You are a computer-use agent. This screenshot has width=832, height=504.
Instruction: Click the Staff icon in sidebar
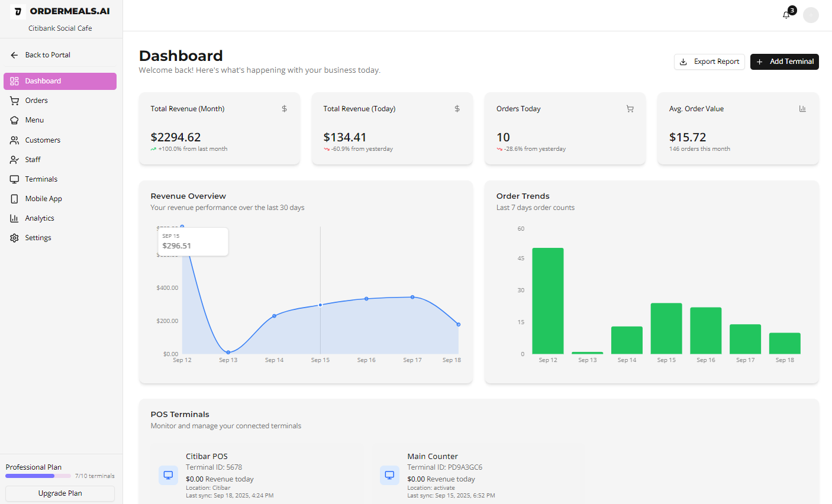tap(14, 159)
